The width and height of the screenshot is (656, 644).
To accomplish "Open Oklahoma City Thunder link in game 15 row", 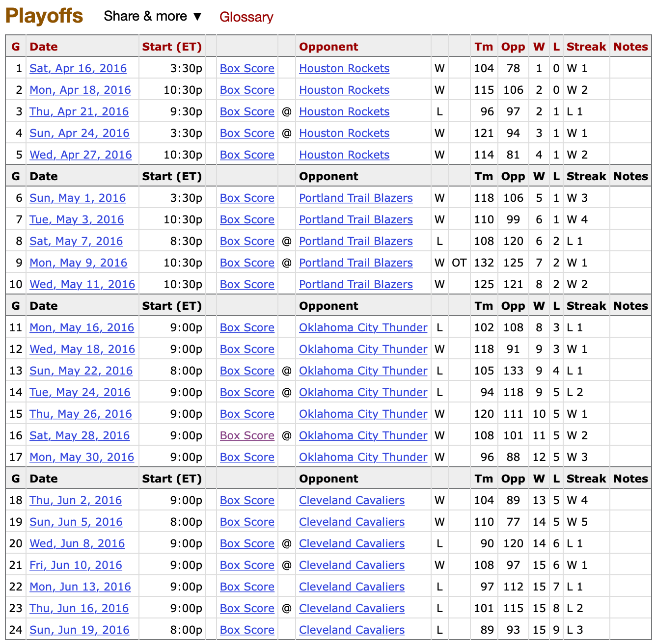I will coord(363,414).
